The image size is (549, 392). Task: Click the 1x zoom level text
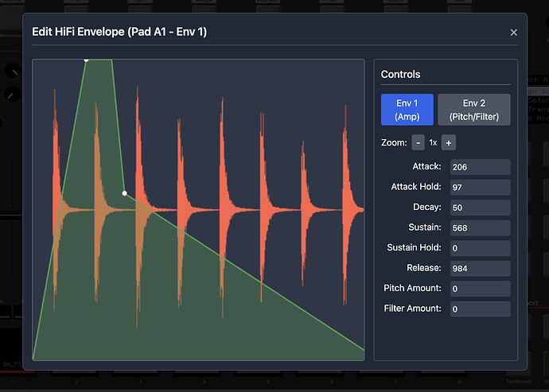coord(433,143)
